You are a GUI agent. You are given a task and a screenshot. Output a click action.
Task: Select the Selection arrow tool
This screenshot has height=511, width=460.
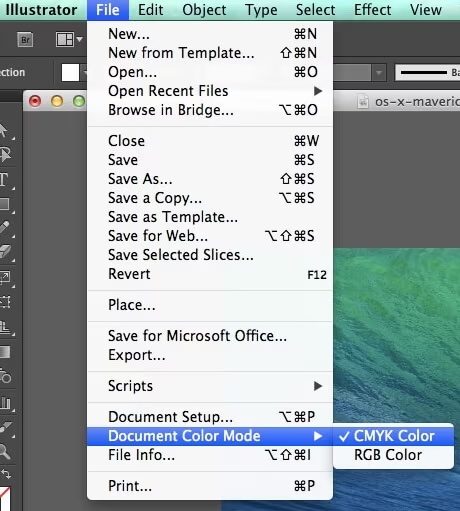[x=3, y=131]
